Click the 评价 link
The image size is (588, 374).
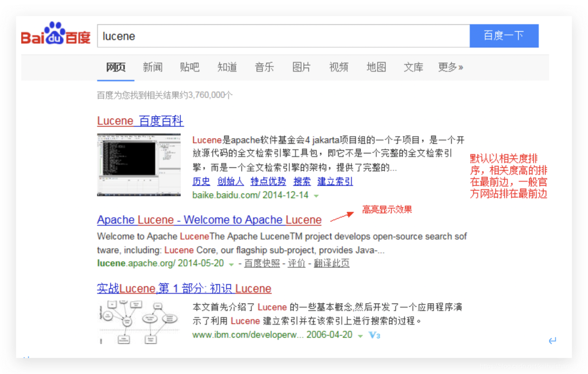click(297, 263)
